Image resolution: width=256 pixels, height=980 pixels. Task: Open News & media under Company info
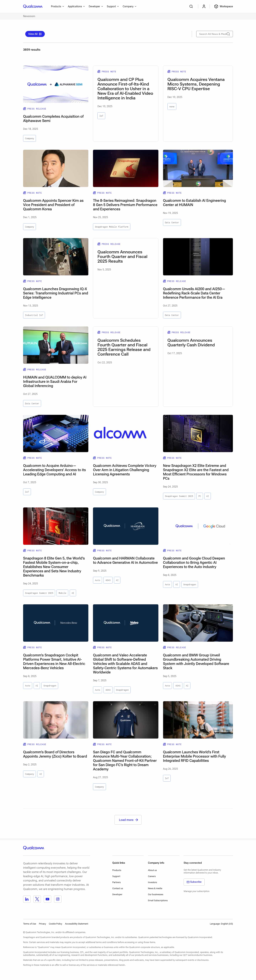(x=155, y=888)
